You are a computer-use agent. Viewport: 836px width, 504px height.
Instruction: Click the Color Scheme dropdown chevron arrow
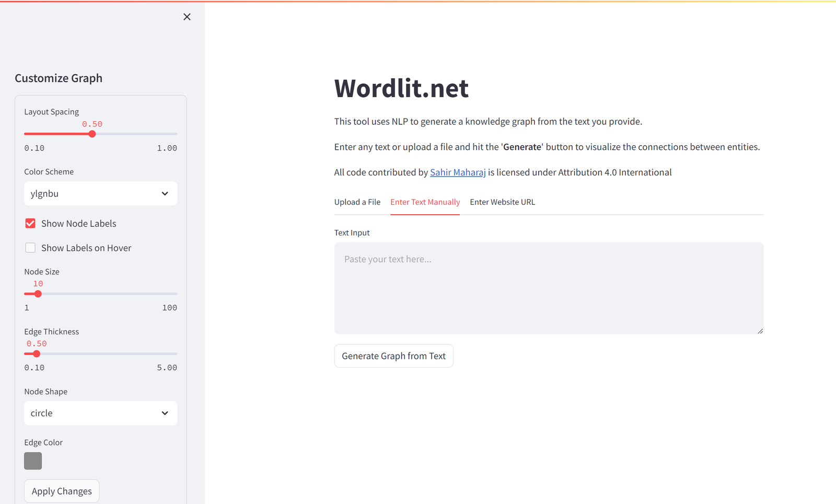coord(165,193)
